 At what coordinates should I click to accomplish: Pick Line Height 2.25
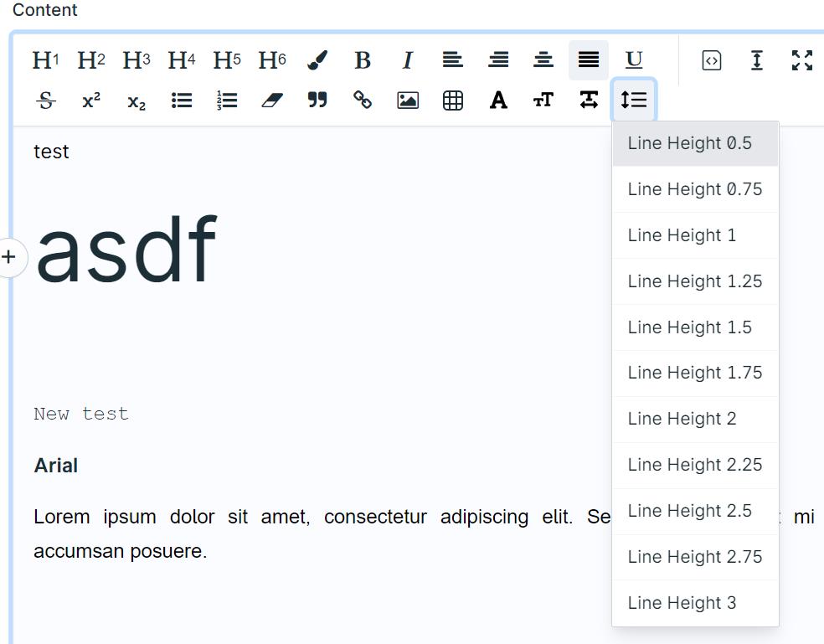click(695, 465)
